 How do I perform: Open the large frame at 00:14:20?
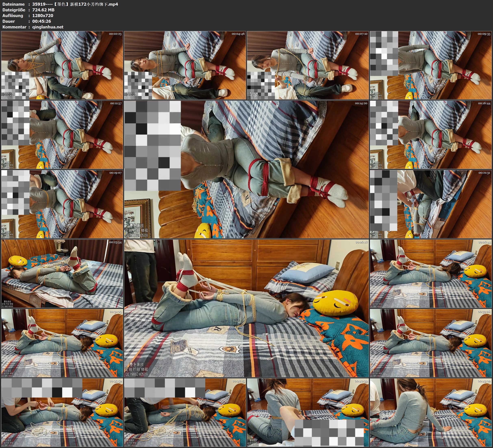point(247,169)
